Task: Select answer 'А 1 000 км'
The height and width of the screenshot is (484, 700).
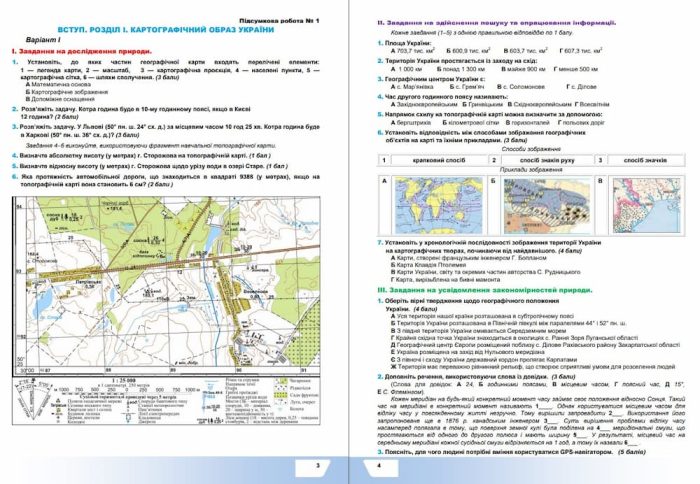Action: [x=406, y=69]
